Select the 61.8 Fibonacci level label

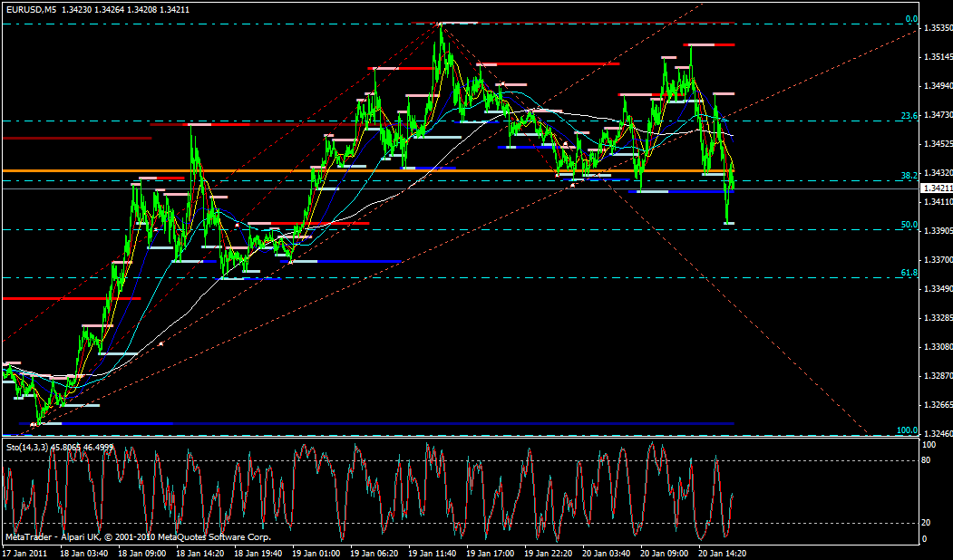(909, 273)
